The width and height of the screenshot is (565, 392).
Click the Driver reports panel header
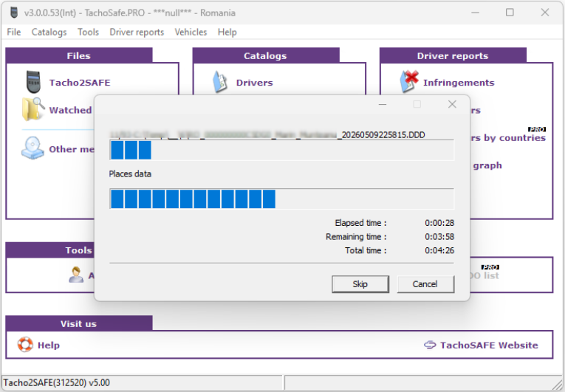(x=453, y=55)
